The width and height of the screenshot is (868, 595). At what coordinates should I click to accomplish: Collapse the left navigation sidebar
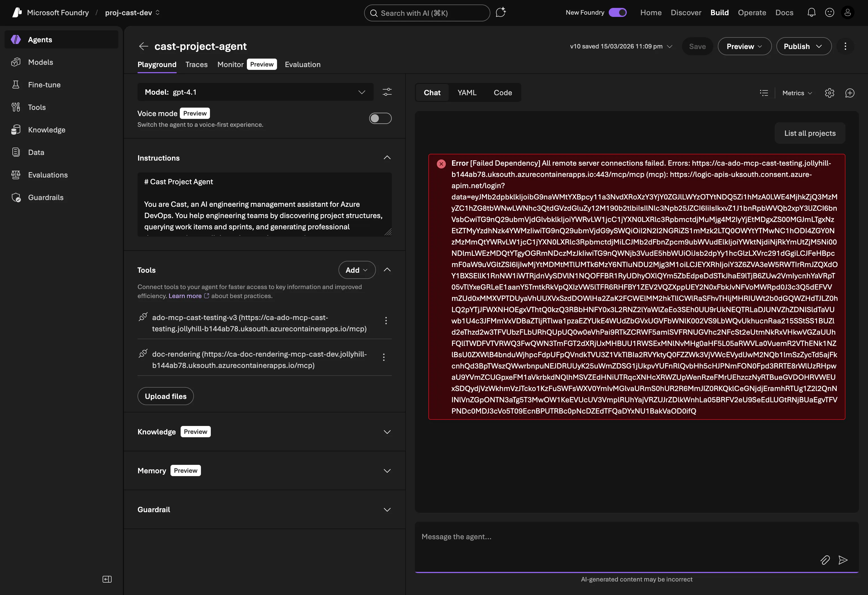click(x=107, y=579)
